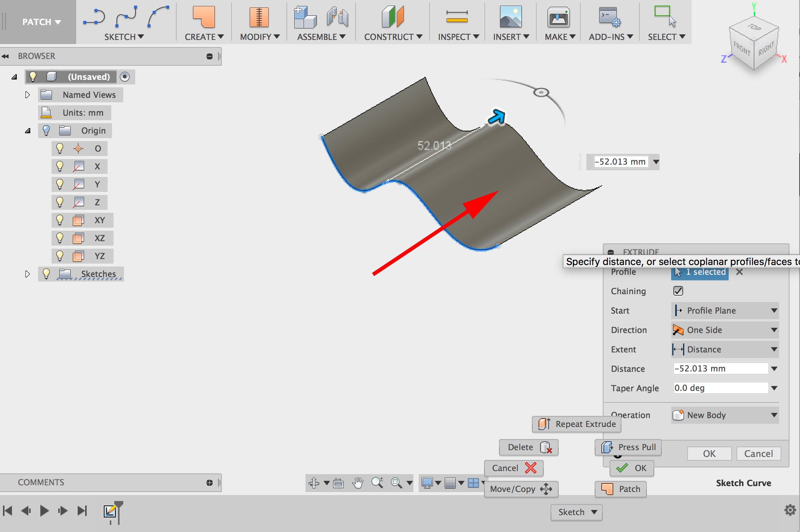
Task: Open the Operation New Body dropdown
Action: click(x=725, y=415)
